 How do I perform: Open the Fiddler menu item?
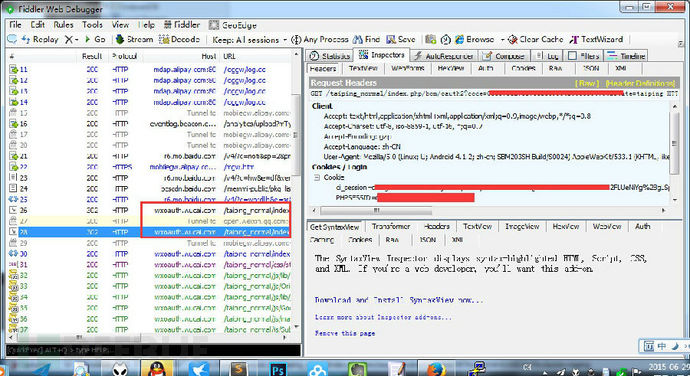[182, 25]
